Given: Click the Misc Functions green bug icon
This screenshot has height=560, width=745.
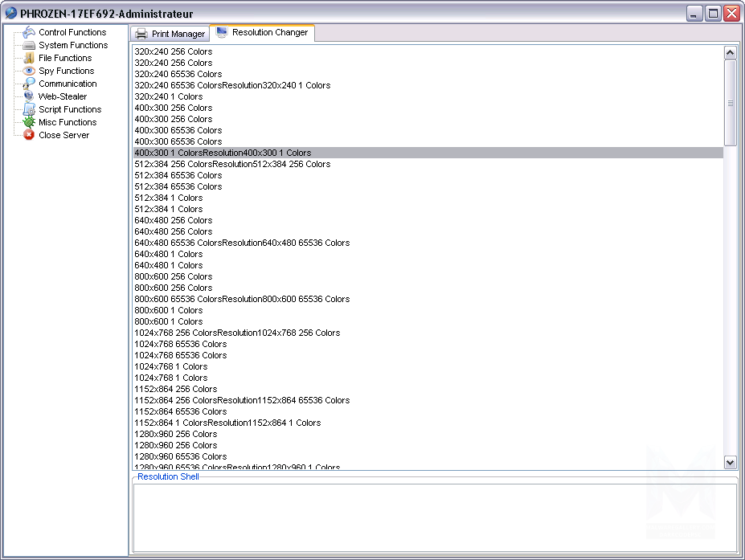Looking at the screenshot, I should point(30,122).
